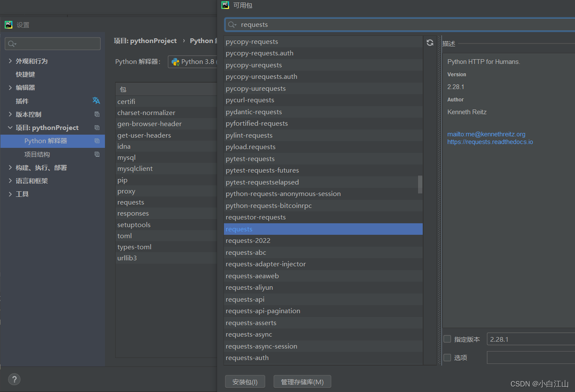This screenshot has height=392, width=575.
Task: Click the search magnifier in Available Packages
Action: click(232, 25)
